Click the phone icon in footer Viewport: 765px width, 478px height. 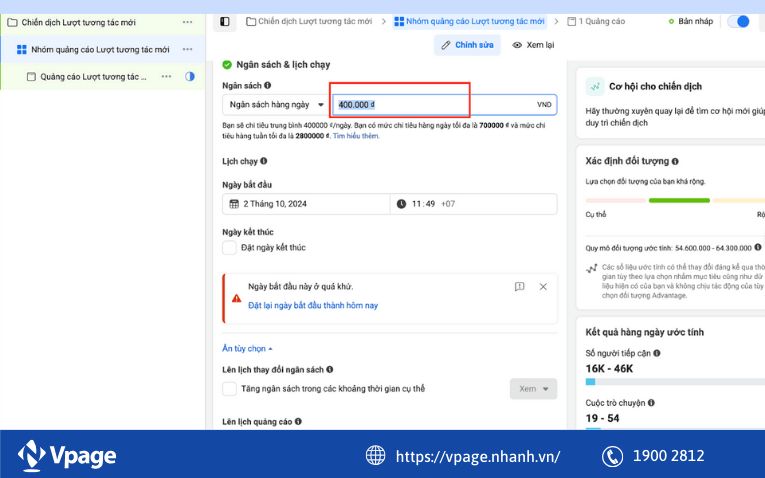(x=612, y=457)
